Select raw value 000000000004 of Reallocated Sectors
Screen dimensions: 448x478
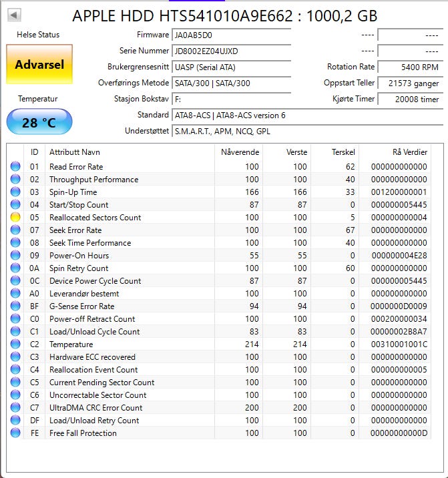click(x=399, y=218)
